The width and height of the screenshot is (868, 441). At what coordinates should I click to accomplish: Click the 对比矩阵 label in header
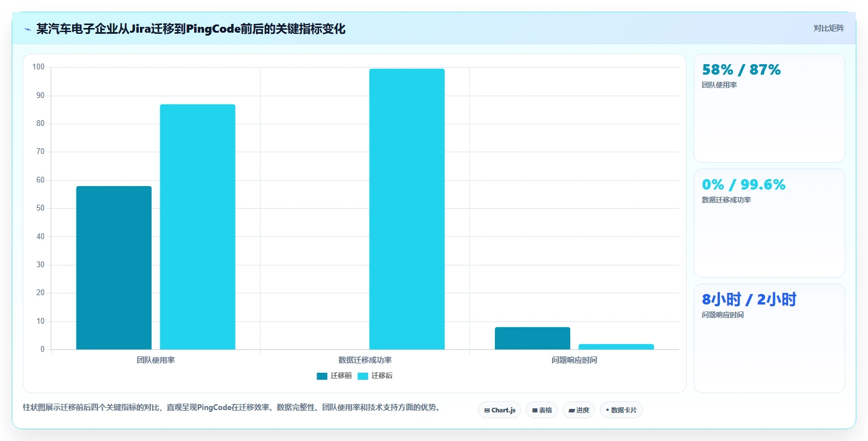coord(828,28)
